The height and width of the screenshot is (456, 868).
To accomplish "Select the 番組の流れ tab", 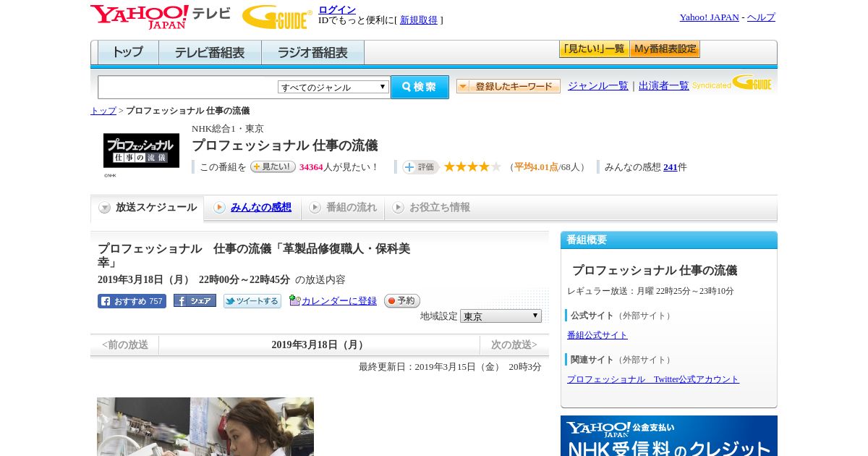I will pyautogui.click(x=343, y=208).
